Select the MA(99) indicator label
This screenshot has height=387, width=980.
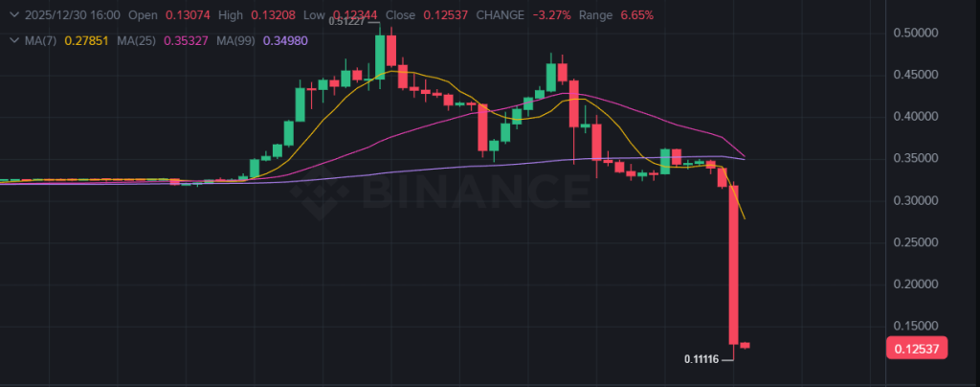click(x=236, y=40)
